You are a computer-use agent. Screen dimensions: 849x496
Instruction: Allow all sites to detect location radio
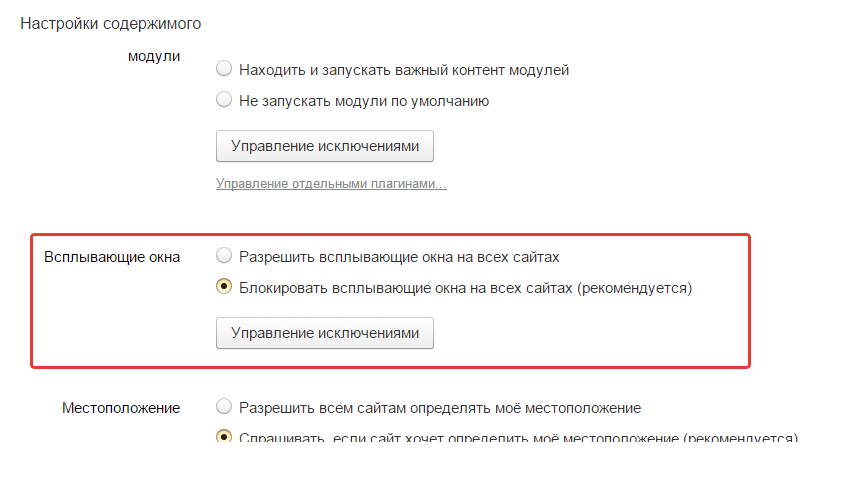224,407
